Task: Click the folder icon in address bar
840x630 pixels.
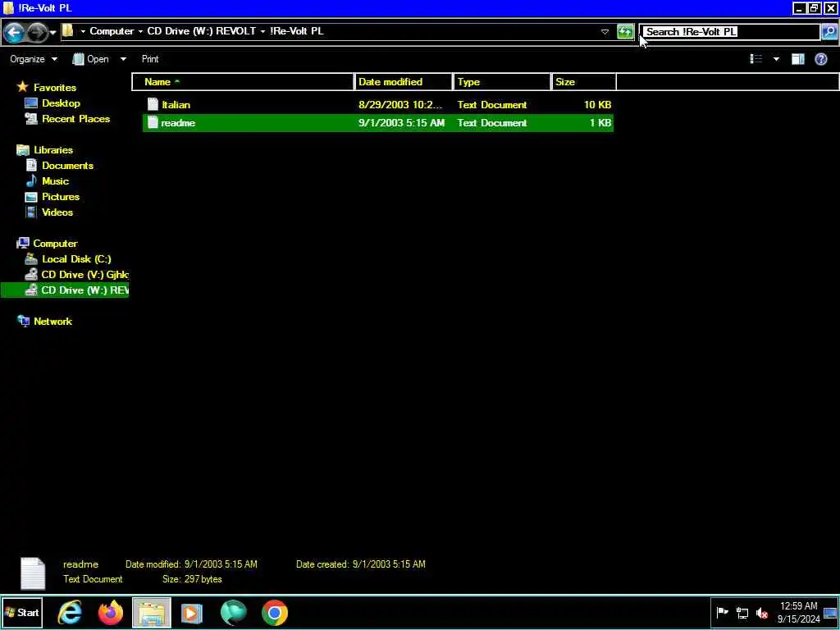Action: click(x=67, y=31)
